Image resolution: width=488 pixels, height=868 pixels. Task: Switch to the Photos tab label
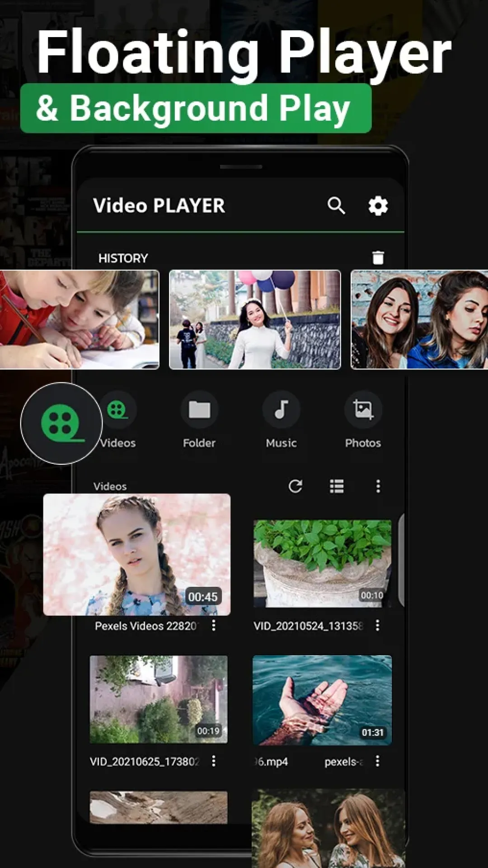click(363, 443)
